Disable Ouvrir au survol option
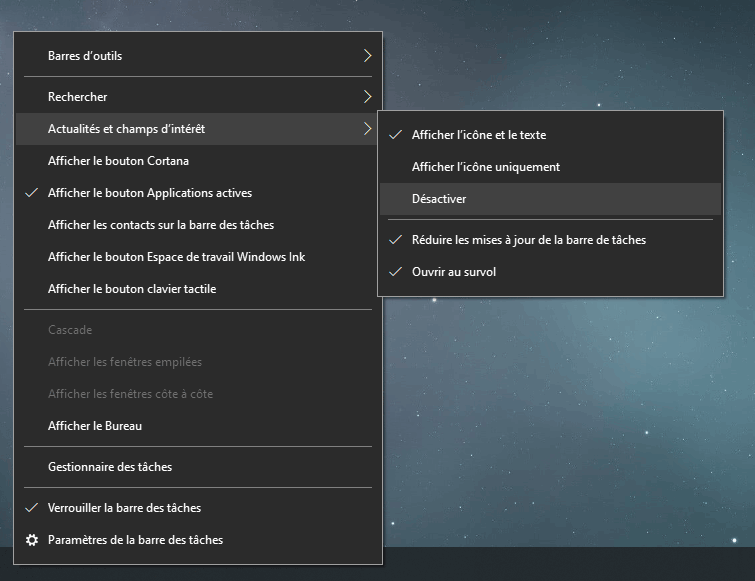755x581 pixels. [454, 272]
